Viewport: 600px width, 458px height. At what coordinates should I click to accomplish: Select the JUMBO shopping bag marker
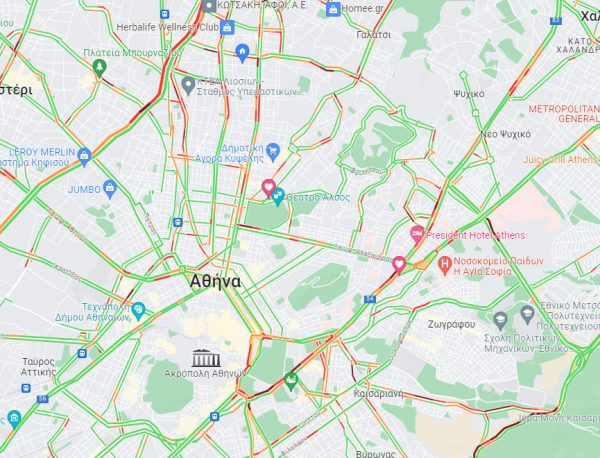click(x=110, y=189)
